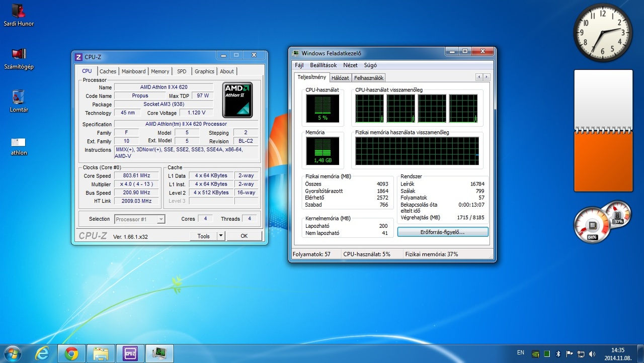Select the Számítógép desktop icon
Image resolution: width=644 pixels, height=363 pixels.
point(19,54)
